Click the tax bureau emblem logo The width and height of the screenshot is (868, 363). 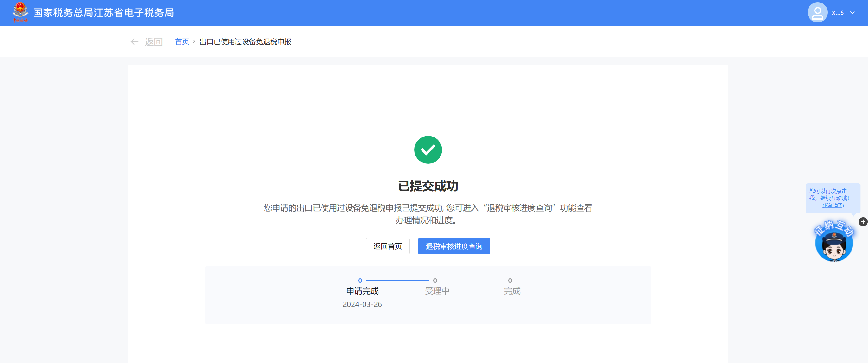pos(20,12)
